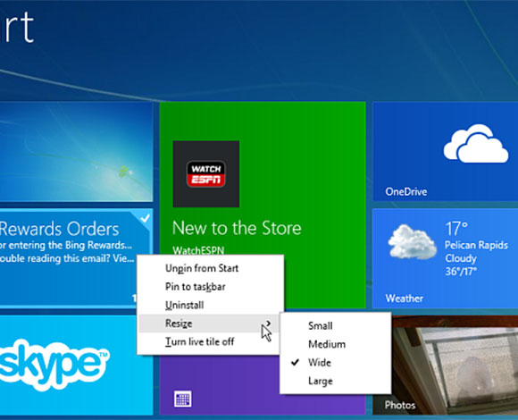Viewport: 518px width, 420px height.
Task: Click the OneDrive cloud icon
Action: click(476, 144)
